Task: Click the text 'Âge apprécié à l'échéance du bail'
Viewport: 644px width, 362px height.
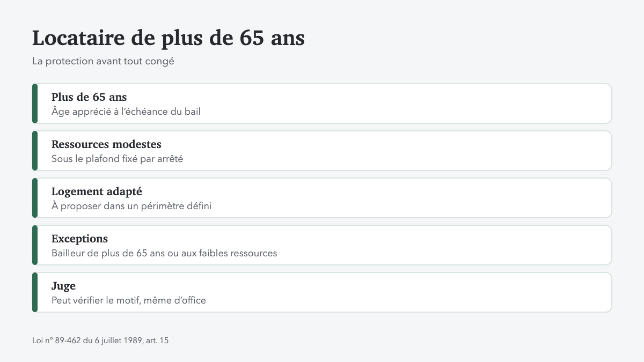Action: point(126,112)
